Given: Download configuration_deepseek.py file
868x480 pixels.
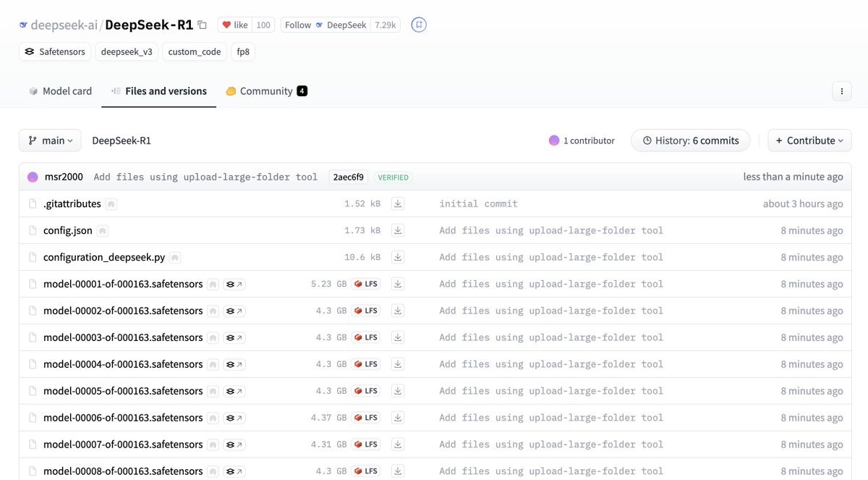Looking at the screenshot, I should [398, 257].
